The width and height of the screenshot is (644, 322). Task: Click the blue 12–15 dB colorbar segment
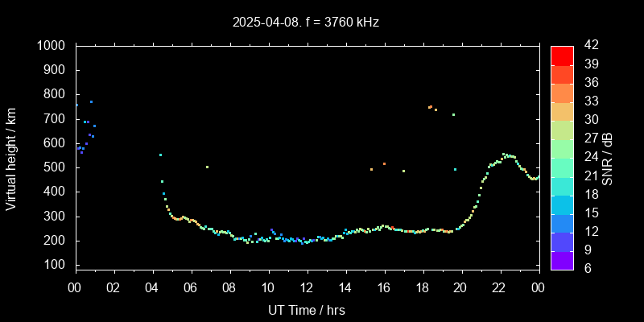562,223
